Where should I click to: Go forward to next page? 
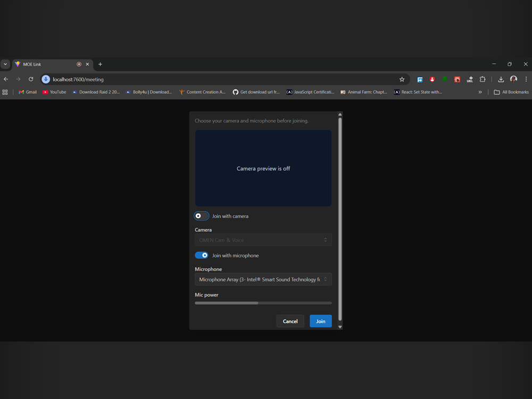[18, 79]
